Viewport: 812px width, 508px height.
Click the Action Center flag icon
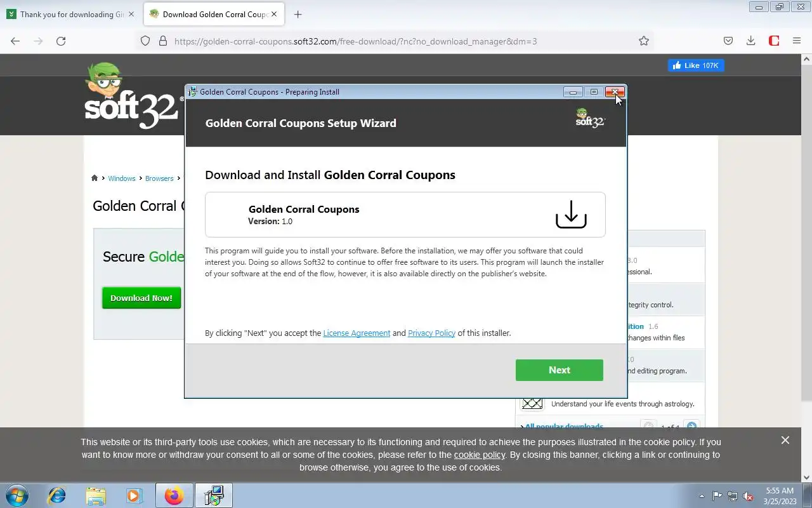pos(717,496)
